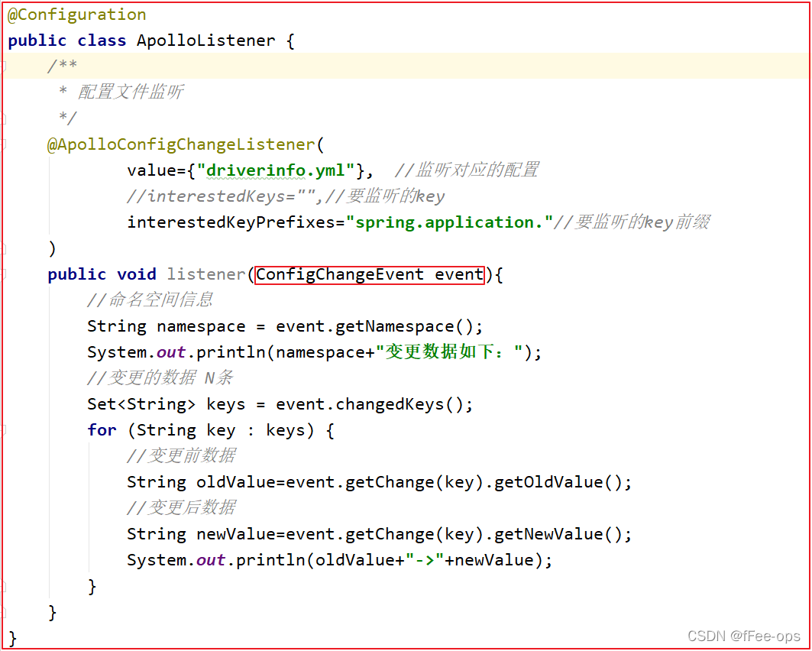The width and height of the screenshot is (812, 651).
Task: Click the class name ApolloListener
Action: tap(206, 40)
